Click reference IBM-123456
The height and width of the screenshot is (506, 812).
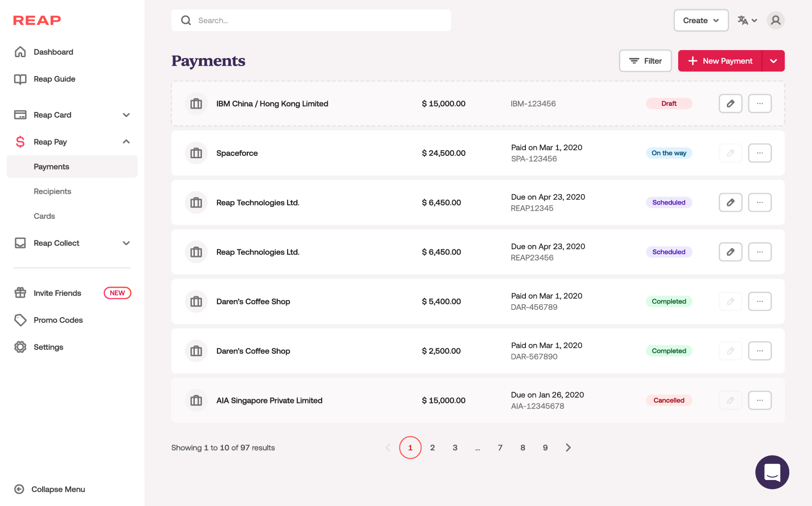click(533, 103)
